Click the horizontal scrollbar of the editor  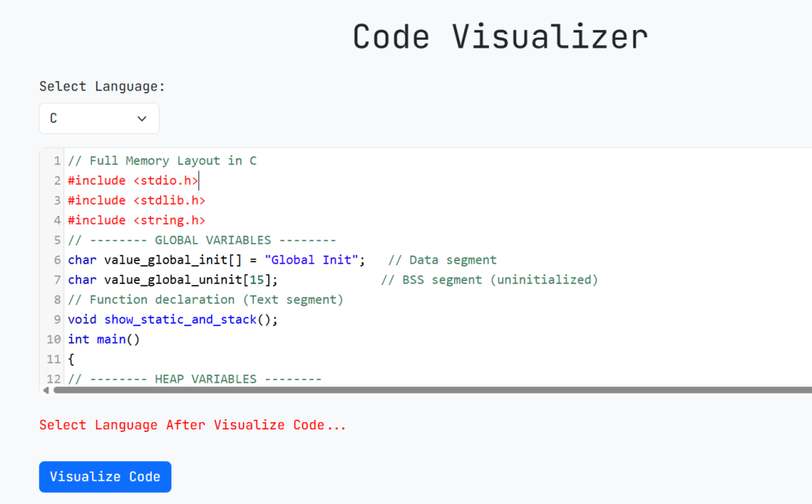429,390
